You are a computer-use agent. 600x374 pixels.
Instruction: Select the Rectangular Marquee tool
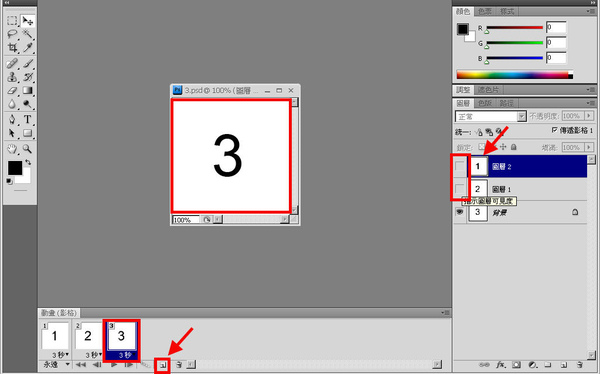[12, 21]
